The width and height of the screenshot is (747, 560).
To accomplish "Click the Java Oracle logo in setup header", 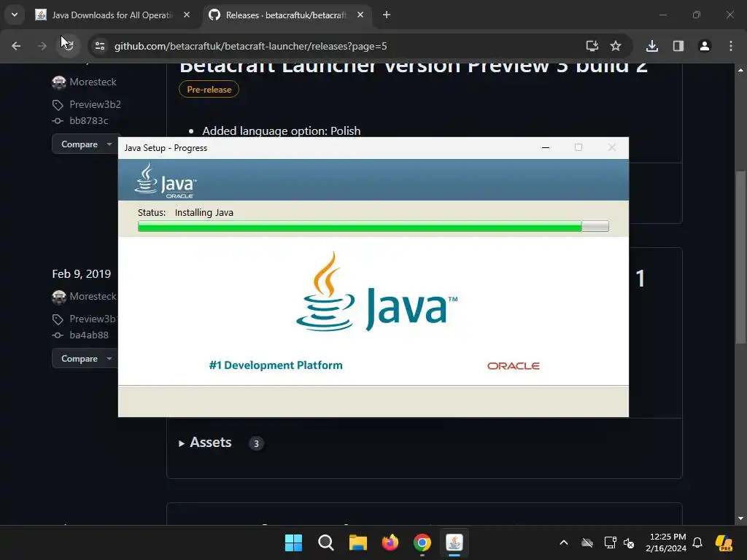I will (x=166, y=181).
